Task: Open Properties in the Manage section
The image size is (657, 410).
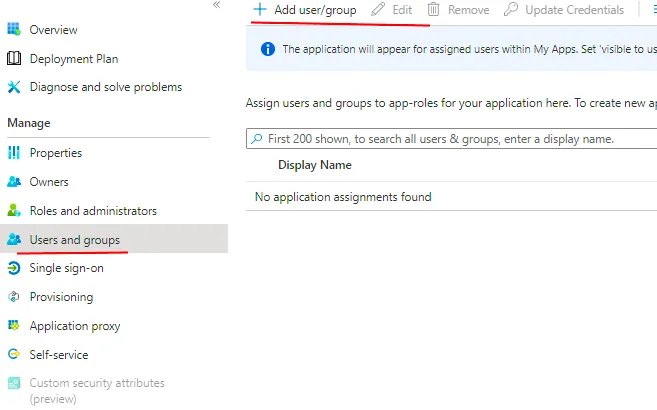Action: click(x=55, y=153)
